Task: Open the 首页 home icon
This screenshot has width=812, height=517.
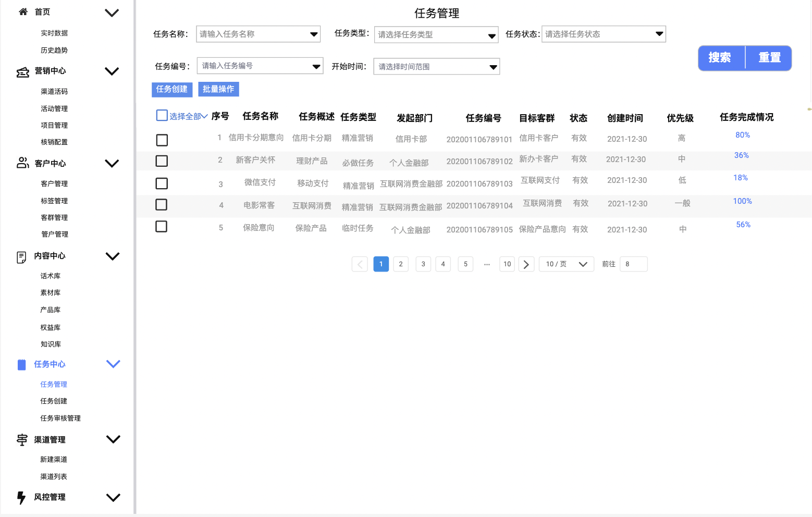Action: 22,11
